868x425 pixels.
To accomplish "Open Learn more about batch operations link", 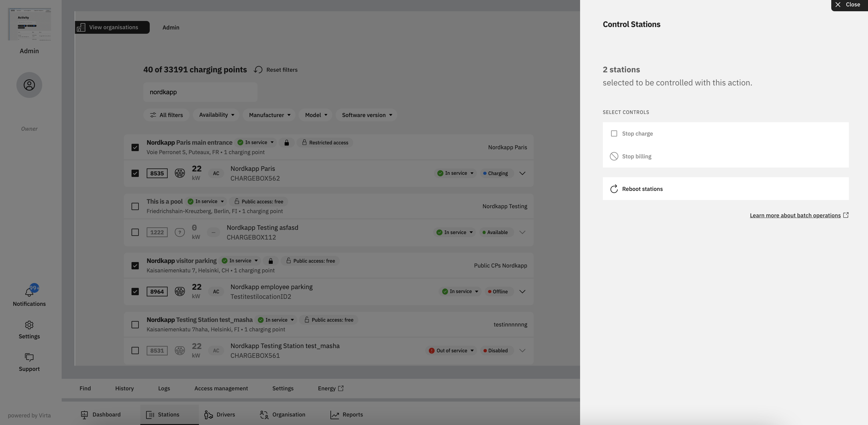I will pos(795,216).
